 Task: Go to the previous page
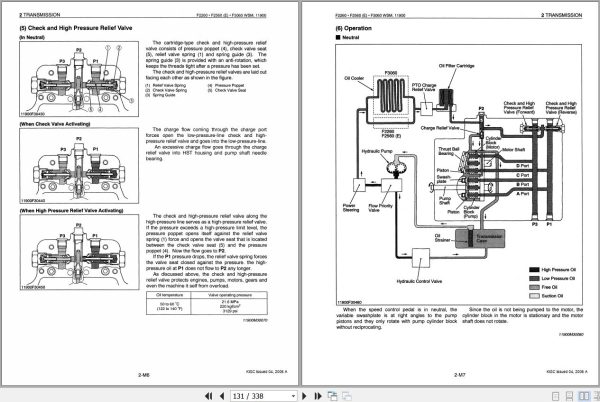(222, 396)
